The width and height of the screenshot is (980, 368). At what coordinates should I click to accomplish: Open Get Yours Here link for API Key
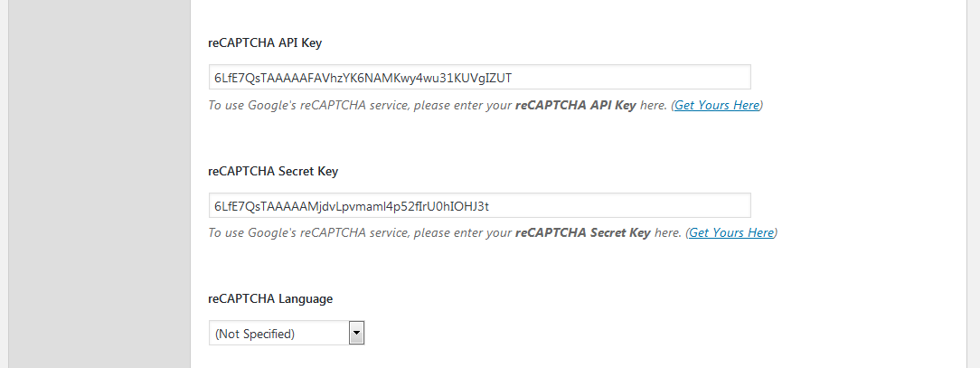click(717, 105)
